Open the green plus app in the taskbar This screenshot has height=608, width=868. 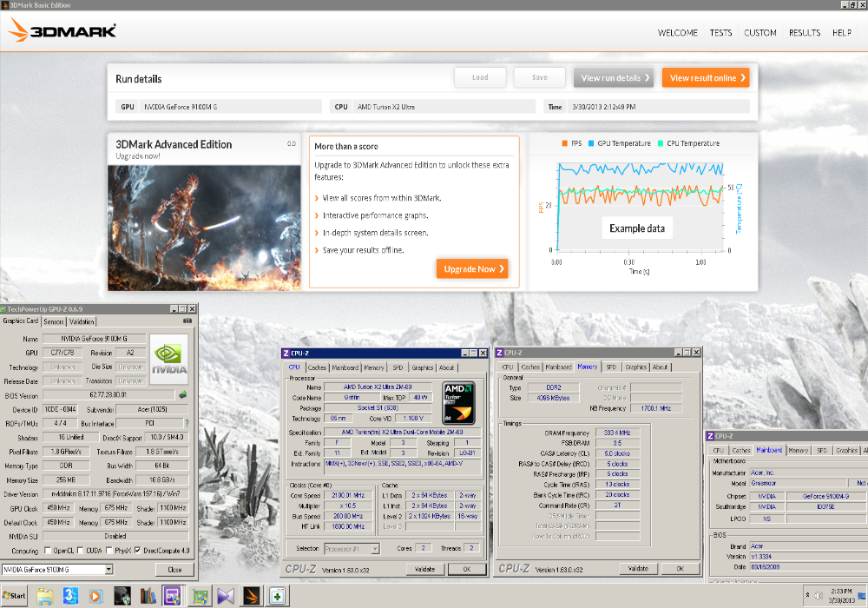pos(278,596)
